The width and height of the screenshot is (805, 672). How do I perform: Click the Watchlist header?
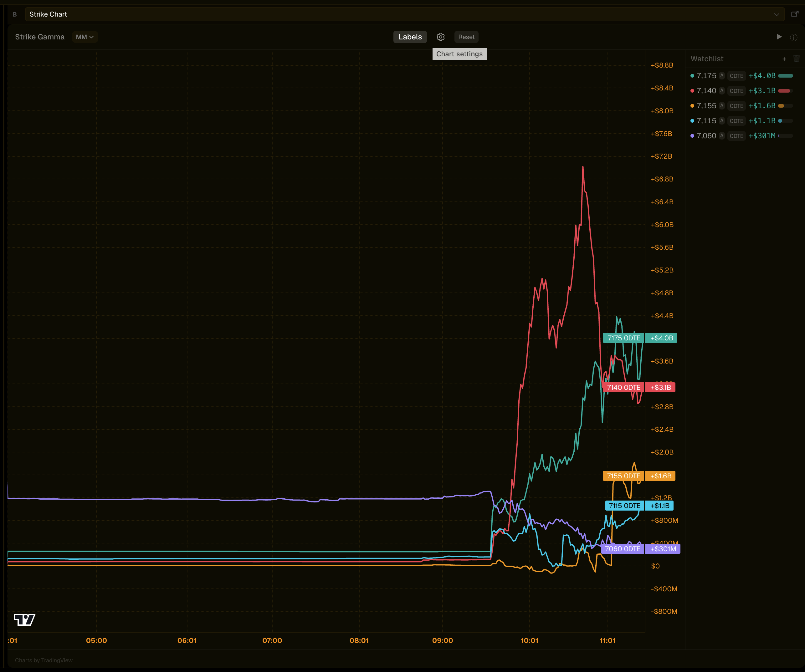(707, 59)
